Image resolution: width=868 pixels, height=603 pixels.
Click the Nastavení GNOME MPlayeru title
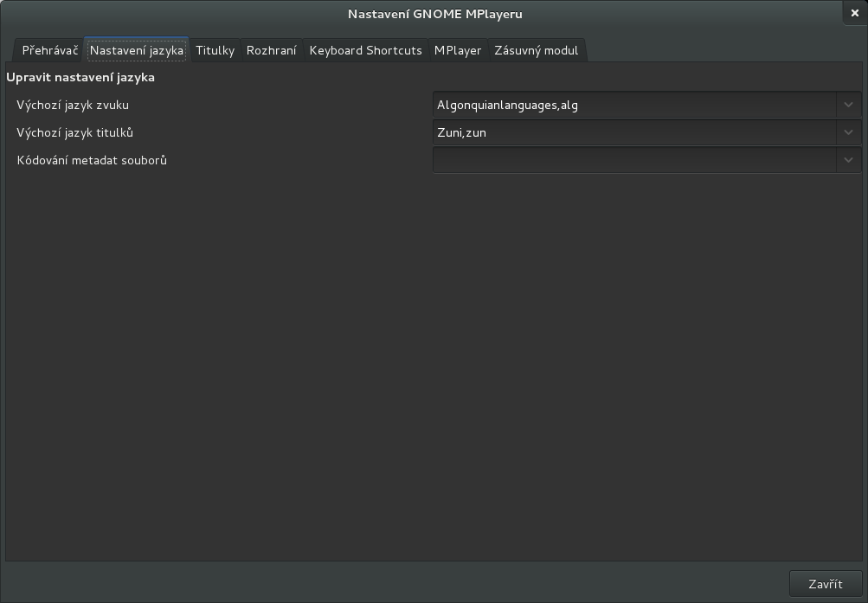tap(435, 14)
